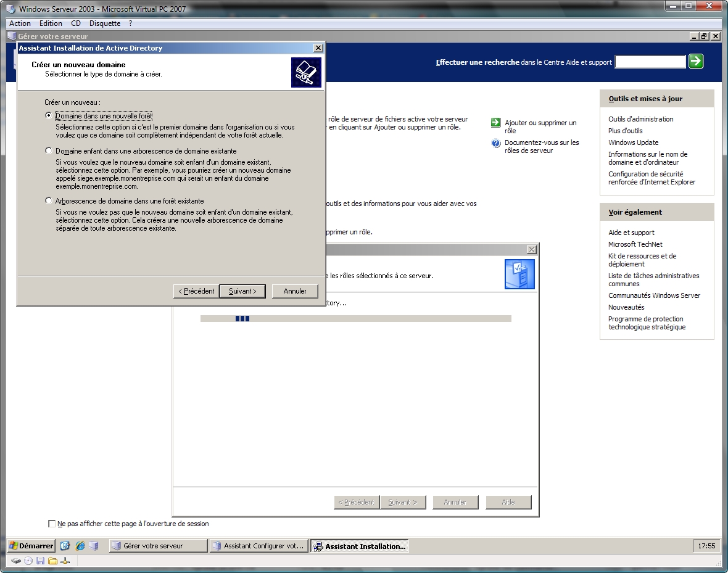Click the 'Outils et mises à jour' heading
Viewport: 728px width, 573px height.
pos(645,99)
